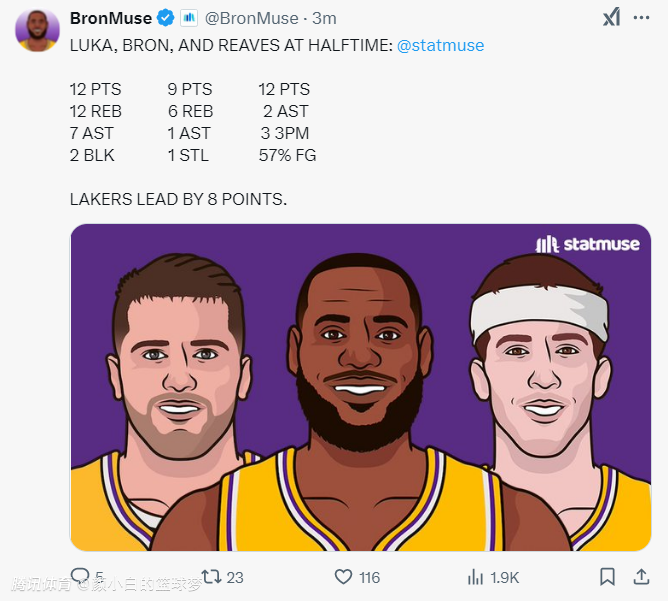The height and width of the screenshot is (601, 668).
Task: Open BronMuse profile avatar picture
Action: (x=37, y=30)
